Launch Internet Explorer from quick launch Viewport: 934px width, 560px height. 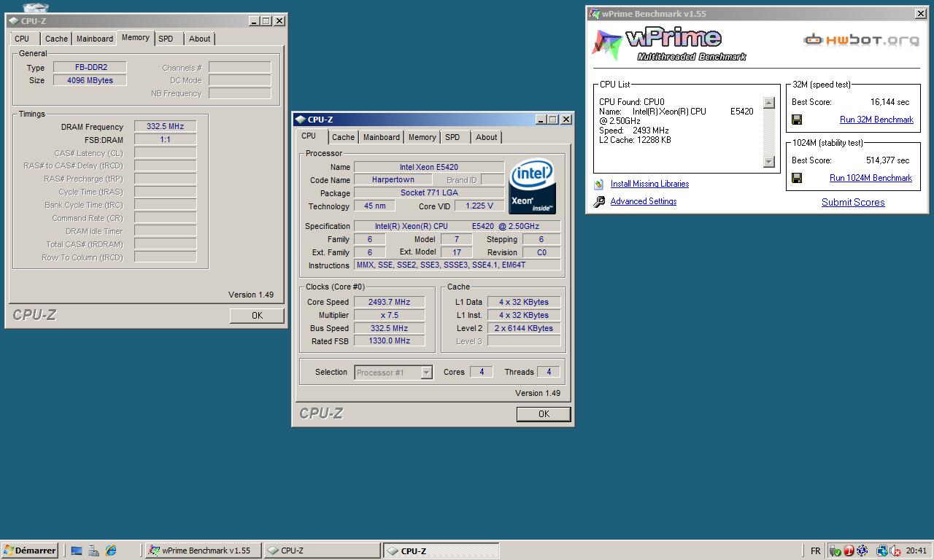pos(111,551)
